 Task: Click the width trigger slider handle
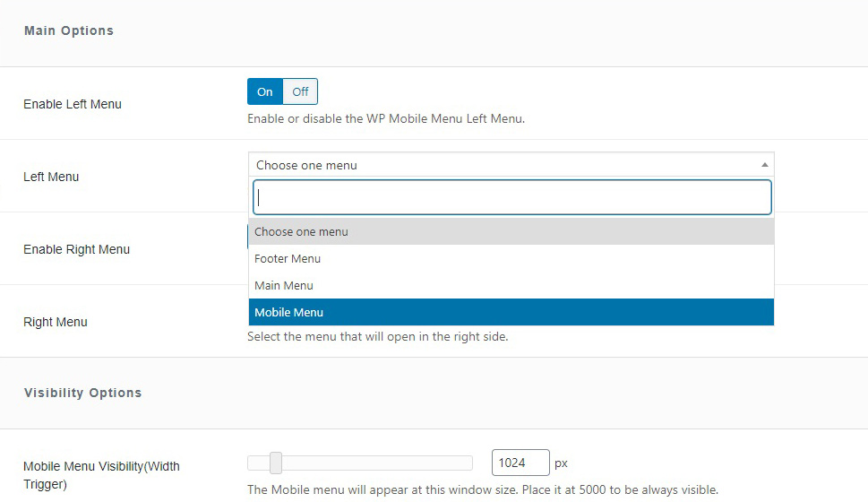click(x=276, y=463)
